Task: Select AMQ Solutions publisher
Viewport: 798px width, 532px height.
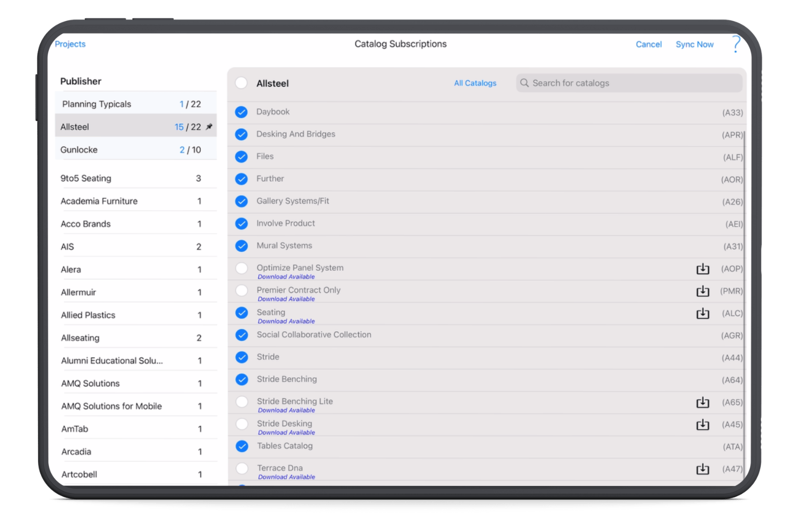Action: point(136,383)
